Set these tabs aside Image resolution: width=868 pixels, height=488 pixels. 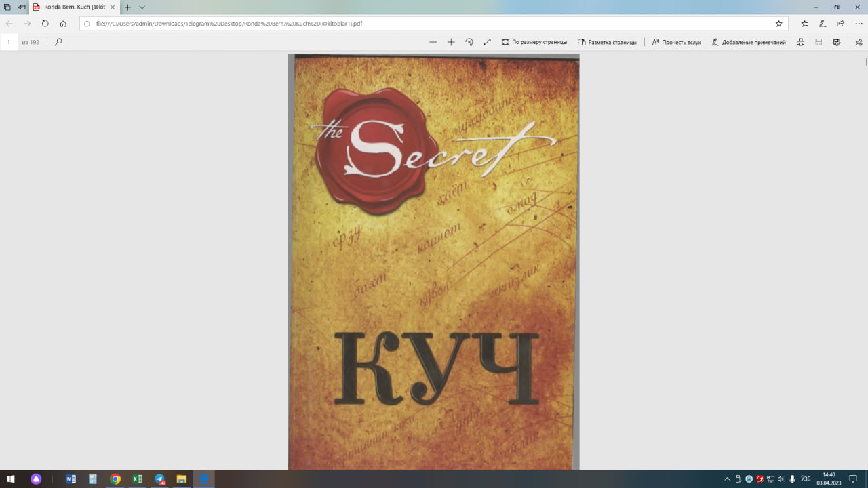coord(22,7)
